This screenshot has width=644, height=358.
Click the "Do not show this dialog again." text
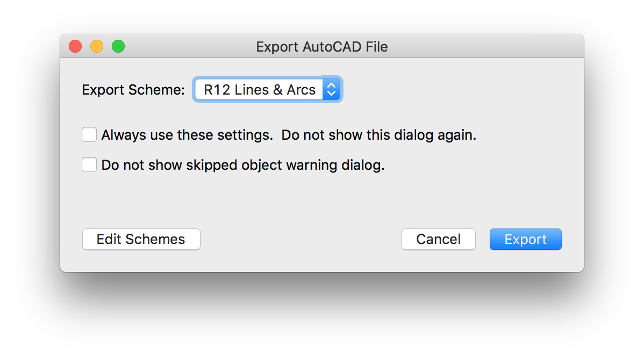point(379,135)
